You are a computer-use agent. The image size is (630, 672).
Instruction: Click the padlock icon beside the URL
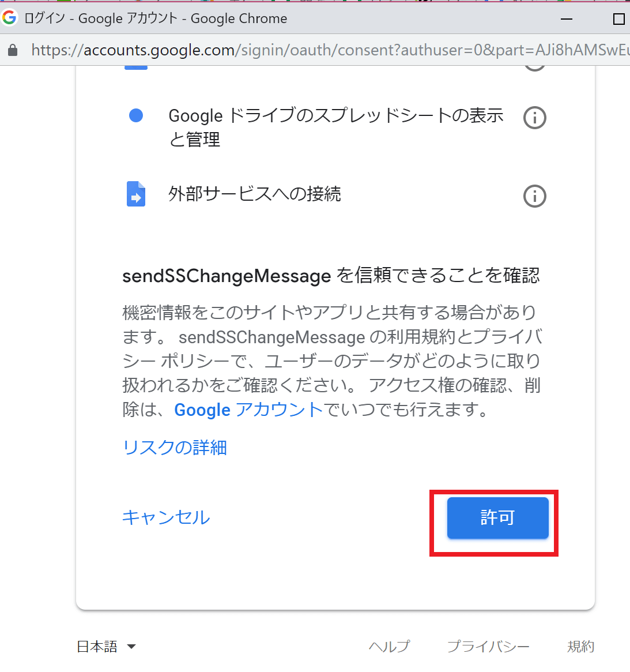click(x=13, y=50)
